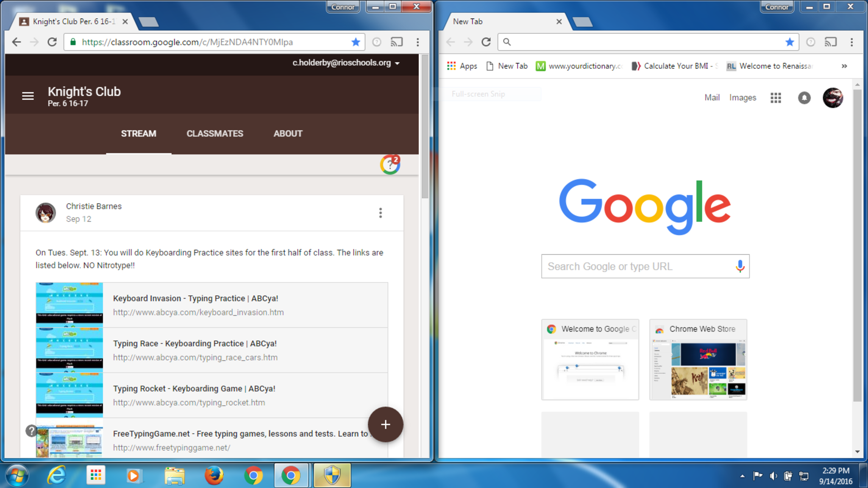Click the Google notifications bell icon
868x488 pixels.
[x=804, y=98]
